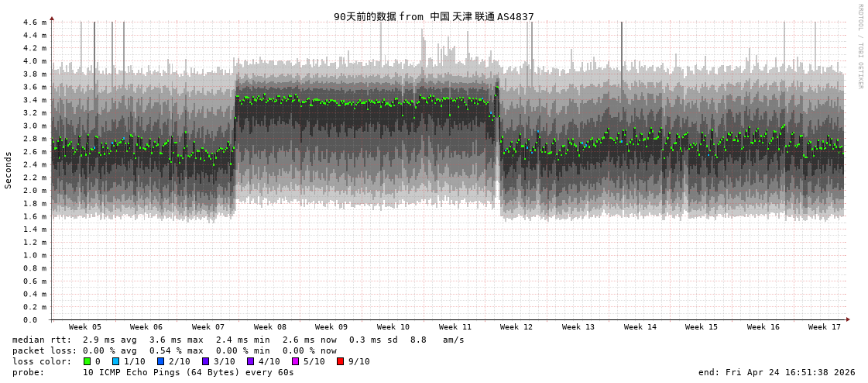Image resolution: width=868 pixels, height=383 pixels.
Task: Click the end timestamp Fri Apr 24 text
Action: (x=776, y=372)
